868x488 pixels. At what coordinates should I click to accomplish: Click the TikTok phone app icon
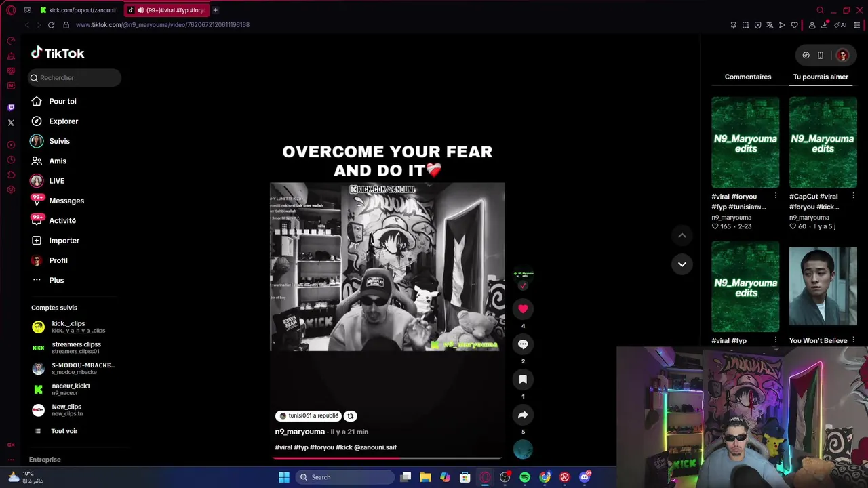820,55
